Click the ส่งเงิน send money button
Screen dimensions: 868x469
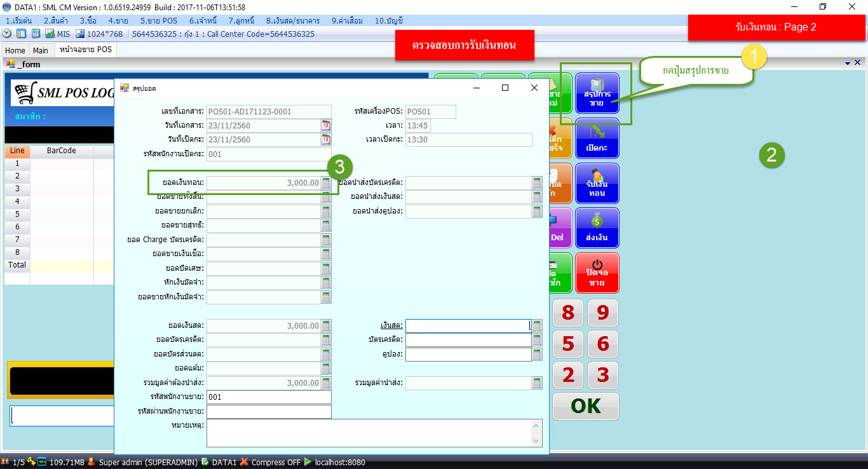coord(597,228)
